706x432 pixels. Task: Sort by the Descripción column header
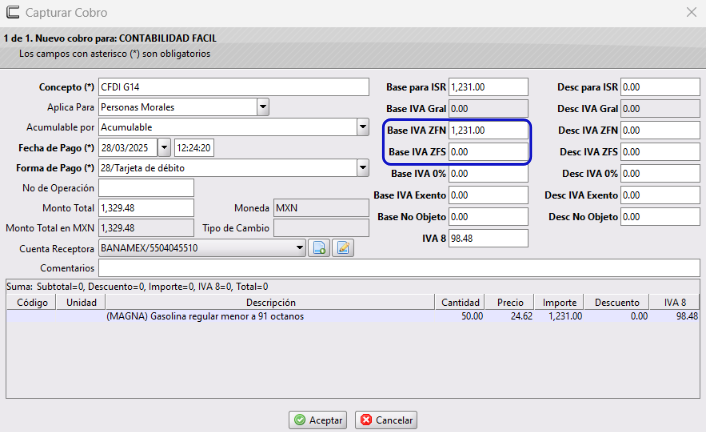[271, 302]
